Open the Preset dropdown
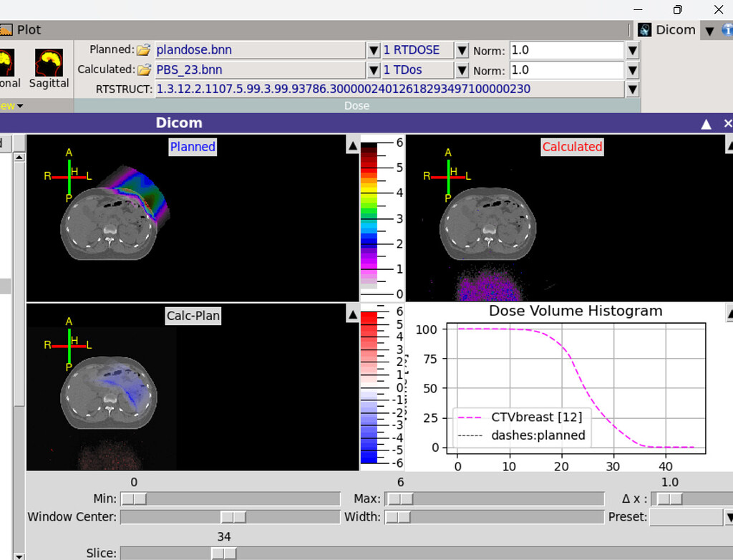 point(729,517)
